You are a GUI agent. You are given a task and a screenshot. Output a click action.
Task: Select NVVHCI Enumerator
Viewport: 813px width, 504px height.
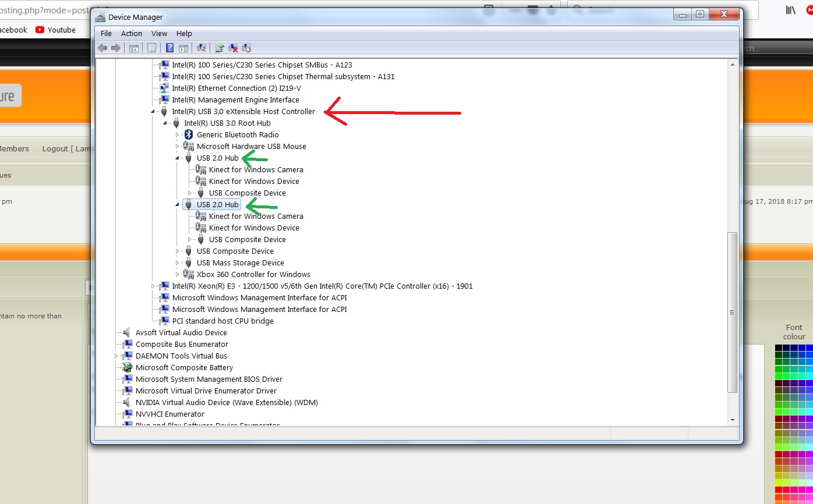(x=169, y=414)
